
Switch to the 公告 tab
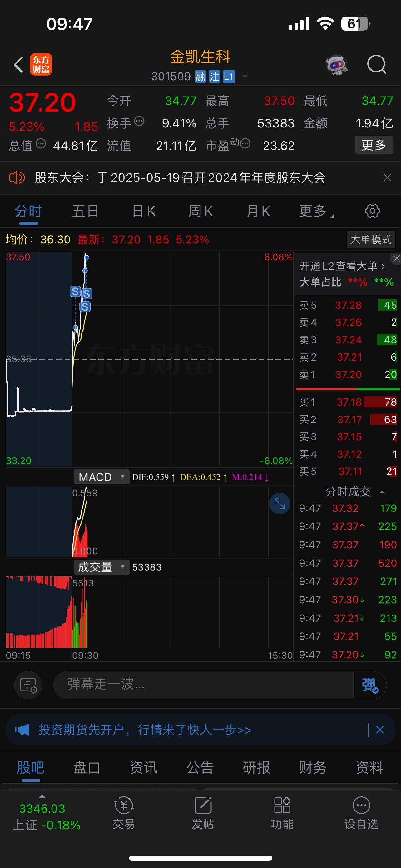200,768
